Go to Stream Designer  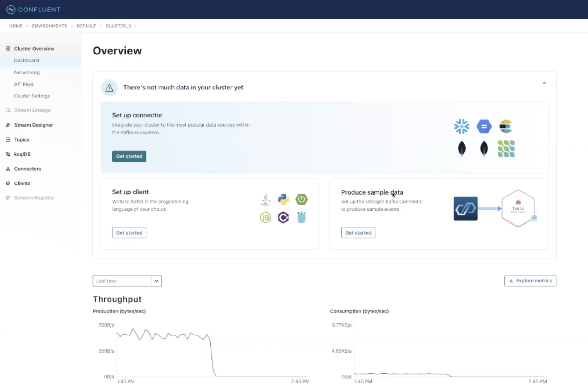(34, 125)
